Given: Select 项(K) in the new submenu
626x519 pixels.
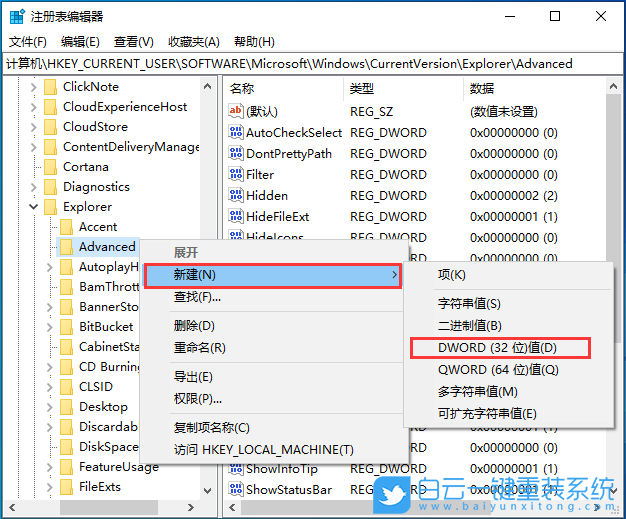Looking at the screenshot, I should point(509,275).
